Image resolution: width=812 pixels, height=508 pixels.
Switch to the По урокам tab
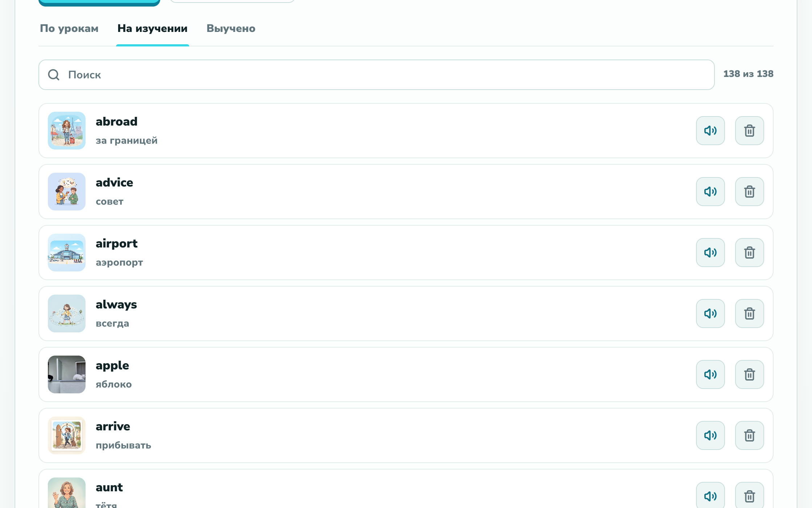tap(69, 28)
